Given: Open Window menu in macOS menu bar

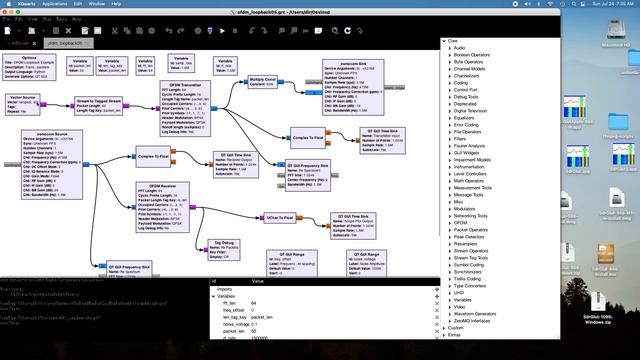Looking at the screenshot, I should [x=97, y=4].
